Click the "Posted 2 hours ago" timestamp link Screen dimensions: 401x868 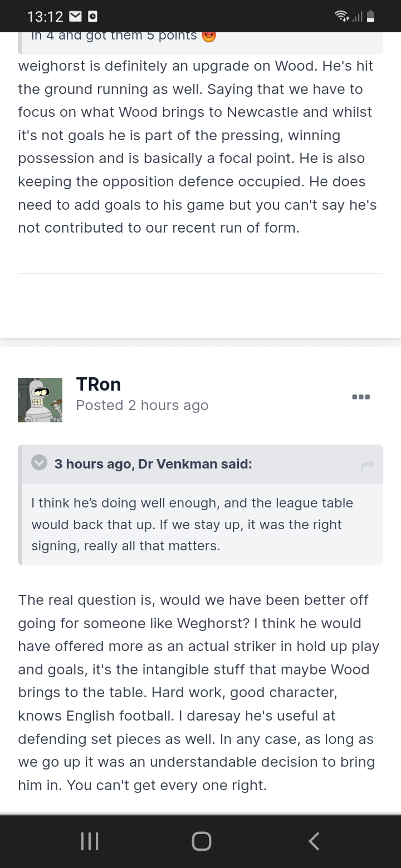(142, 406)
